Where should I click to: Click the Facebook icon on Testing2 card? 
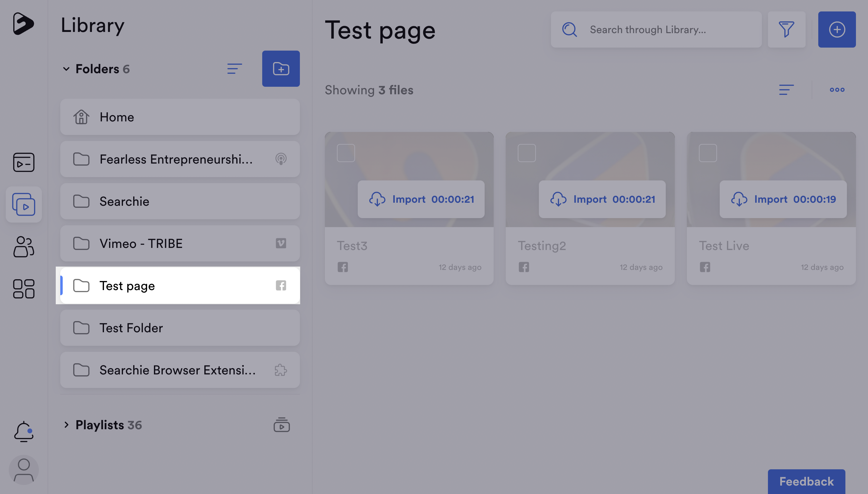524,267
